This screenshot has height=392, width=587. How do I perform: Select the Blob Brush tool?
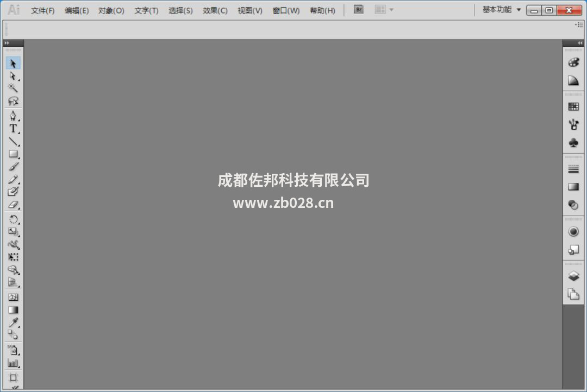point(13,192)
